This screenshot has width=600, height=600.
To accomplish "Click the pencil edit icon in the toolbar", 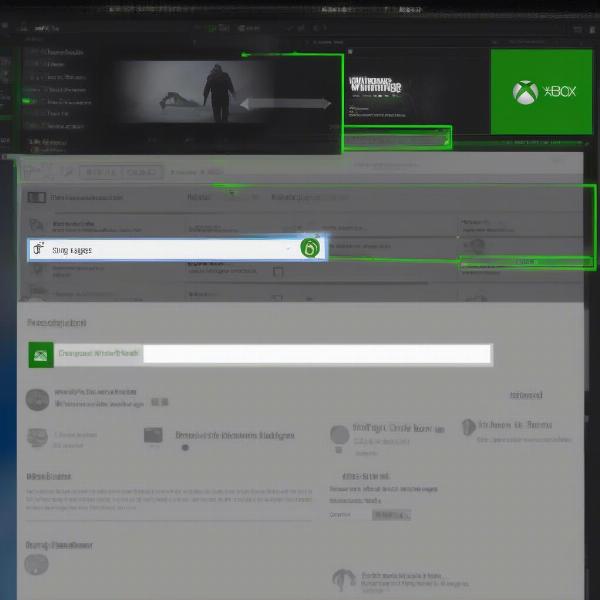I will [x=69, y=173].
